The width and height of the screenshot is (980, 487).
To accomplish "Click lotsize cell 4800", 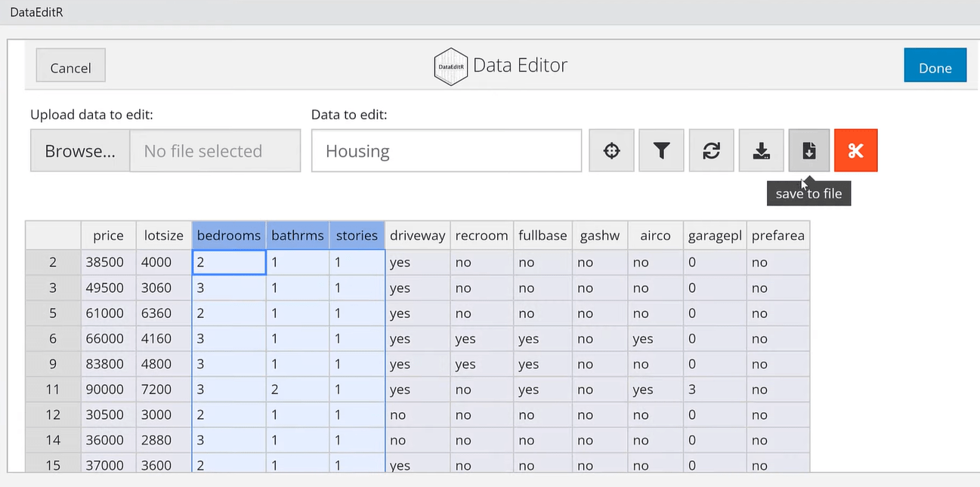I will coord(164,364).
